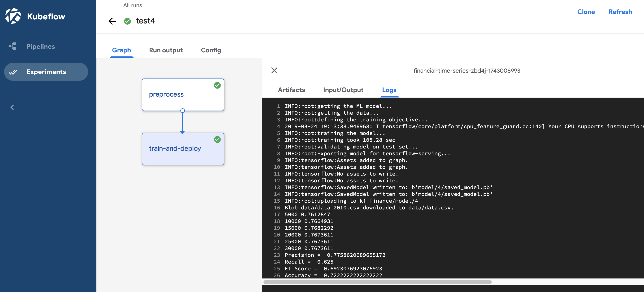The image size is (644, 292).
Task: Click the Accuracy log line
Action: (333, 275)
